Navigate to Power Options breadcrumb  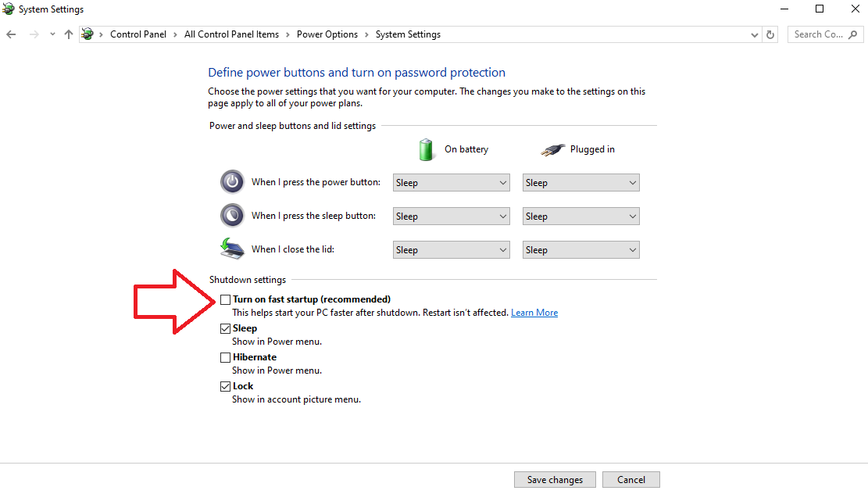pos(327,34)
